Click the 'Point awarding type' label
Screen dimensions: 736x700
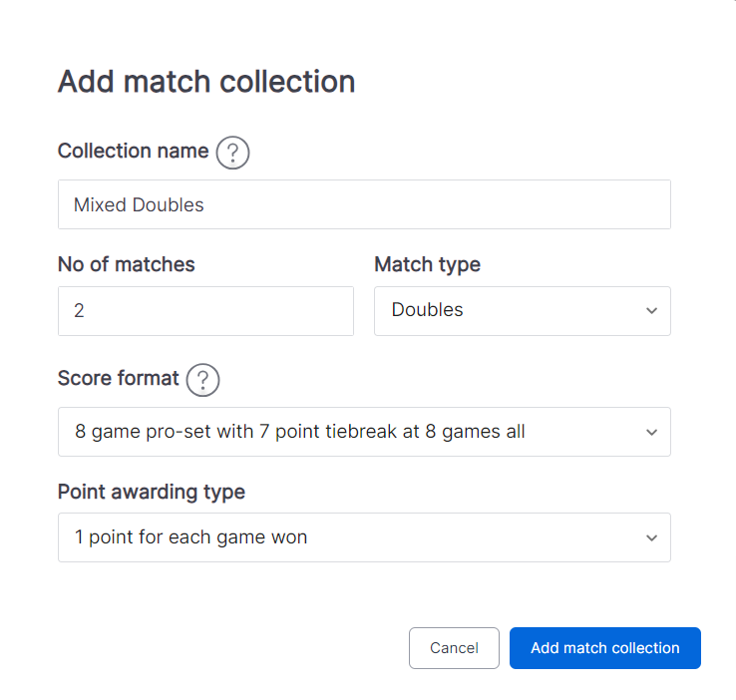coord(152,493)
